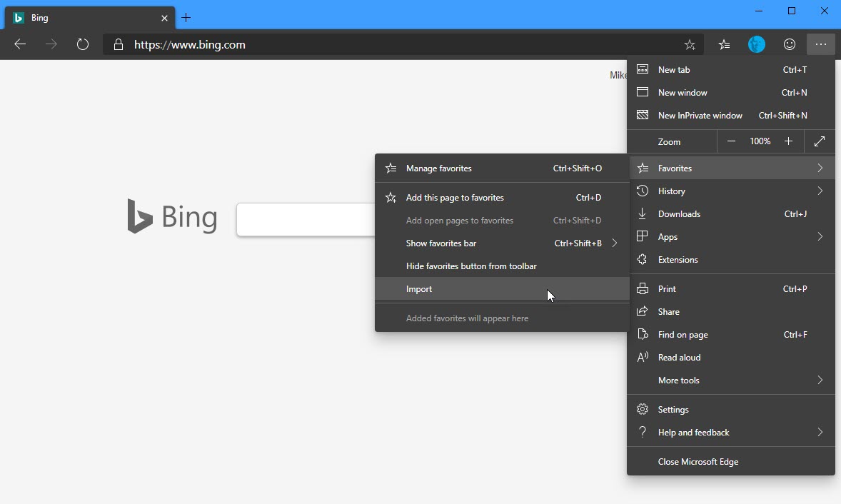
Task: Add page to favorites star in address bar
Action: point(690,45)
